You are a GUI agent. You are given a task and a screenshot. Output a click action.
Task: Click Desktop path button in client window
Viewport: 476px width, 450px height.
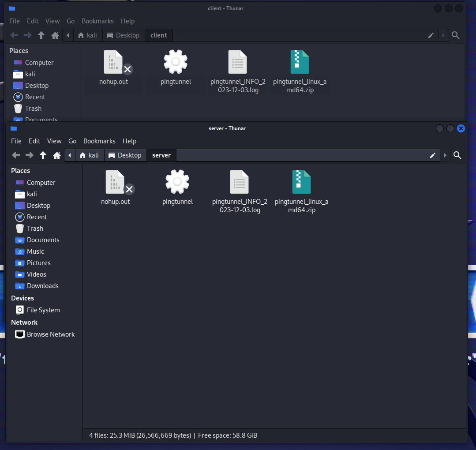(x=124, y=35)
